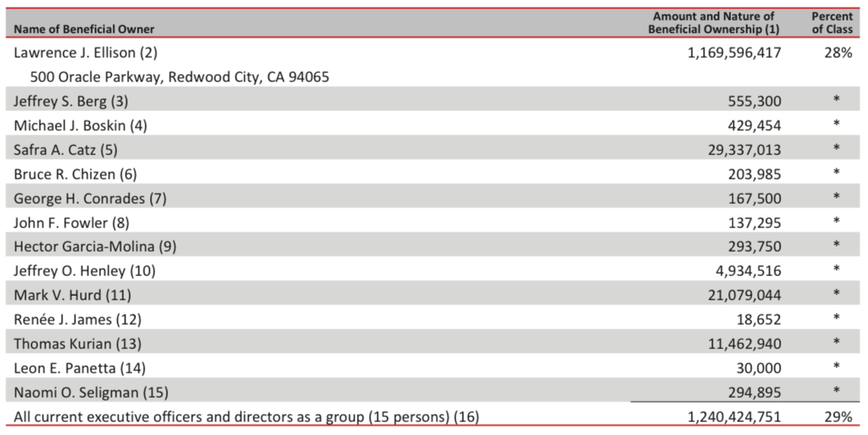Click the name Lawrence J. Ellison (2)
Image resolution: width=868 pixels, height=435 pixels.
click(85, 52)
